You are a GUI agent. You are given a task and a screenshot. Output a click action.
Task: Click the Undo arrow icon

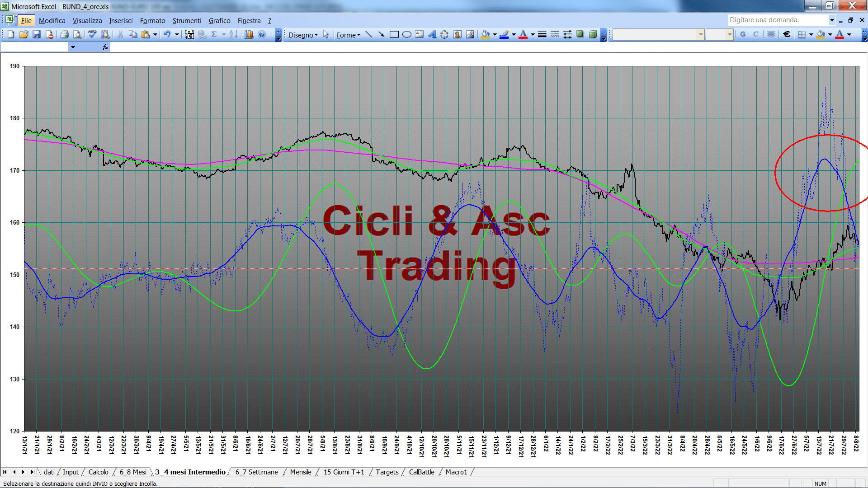[x=167, y=34]
